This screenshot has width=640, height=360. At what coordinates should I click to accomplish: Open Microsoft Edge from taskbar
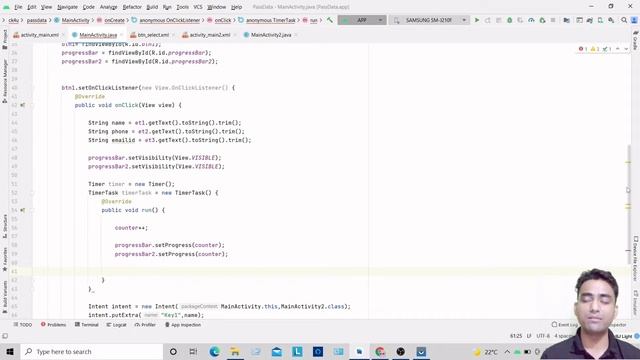click(214, 351)
